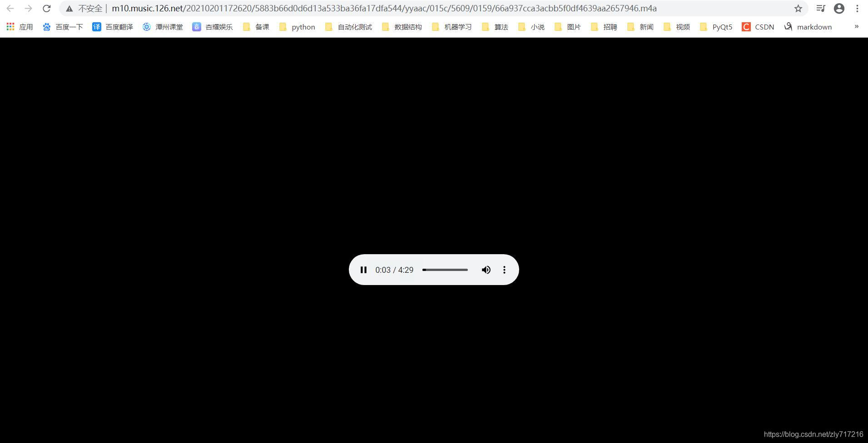Open the 杏耀娱乐 bookmark
This screenshot has width=868, height=443.
click(213, 27)
